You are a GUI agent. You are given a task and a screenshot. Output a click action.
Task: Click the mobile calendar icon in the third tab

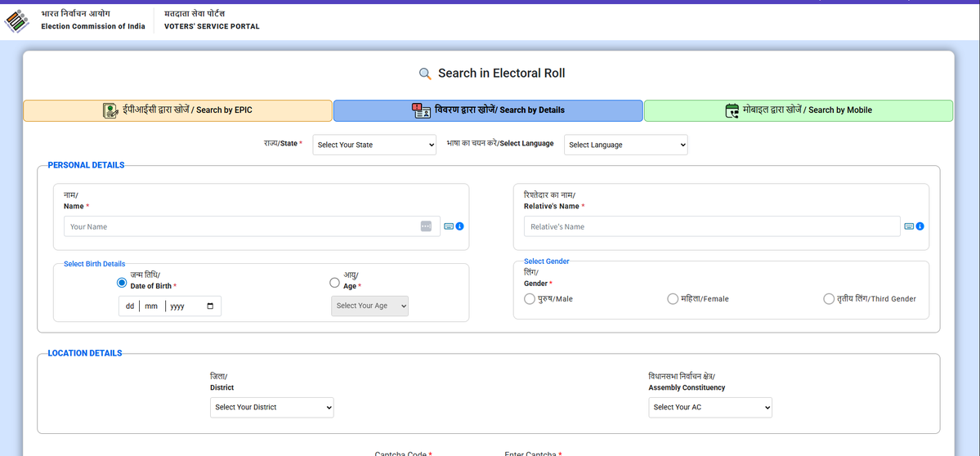coord(732,110)
